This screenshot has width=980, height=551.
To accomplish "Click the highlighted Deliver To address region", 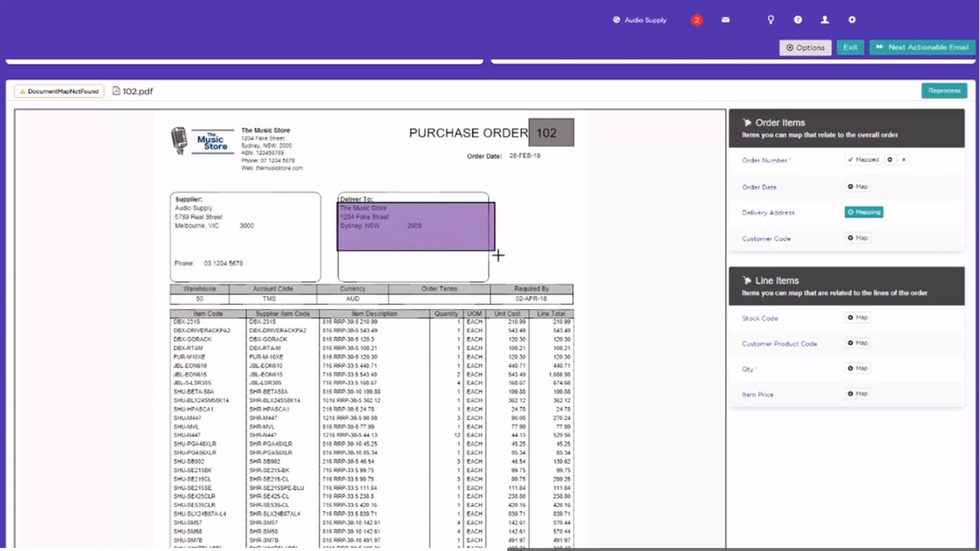I will pyautogui.click(x=416, y=227).
